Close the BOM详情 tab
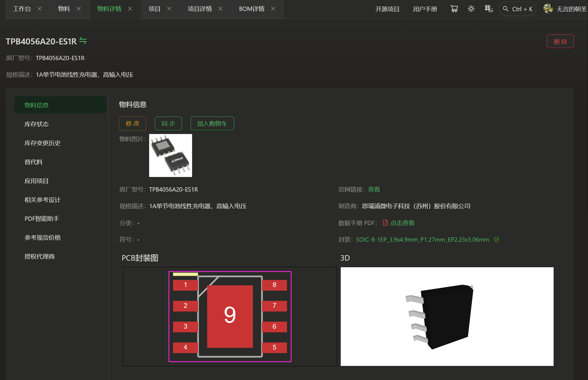 click(273, 9)
